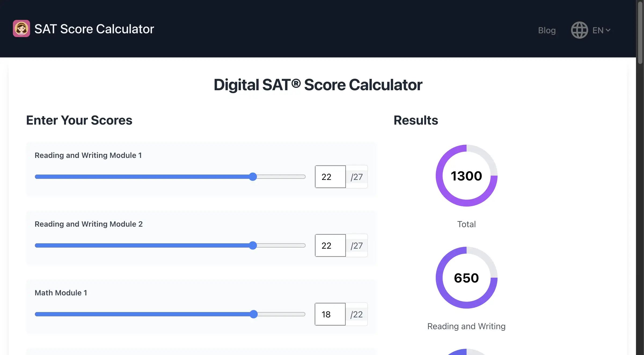This screenshot has height=355, width=644.
Task: Click Reading and Writing Module 1 slider handle
Action: click(x=253, y=177)
